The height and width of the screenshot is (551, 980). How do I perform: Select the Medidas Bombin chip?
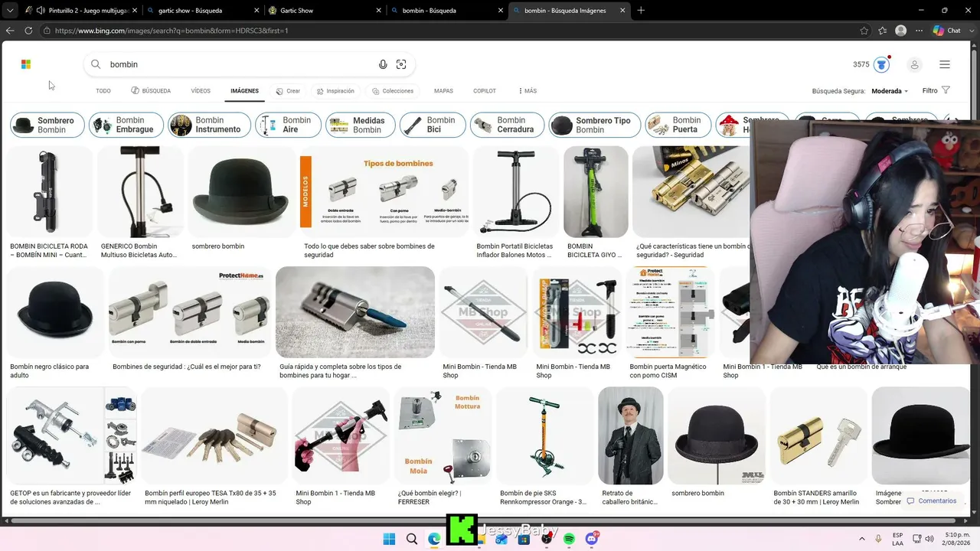click(361, 125)
